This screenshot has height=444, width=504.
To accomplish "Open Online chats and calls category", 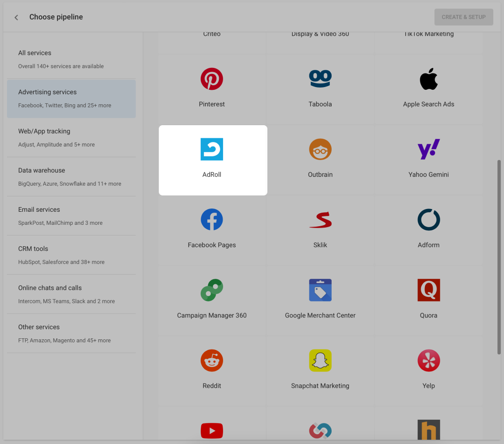I will (x=71, y=294).
